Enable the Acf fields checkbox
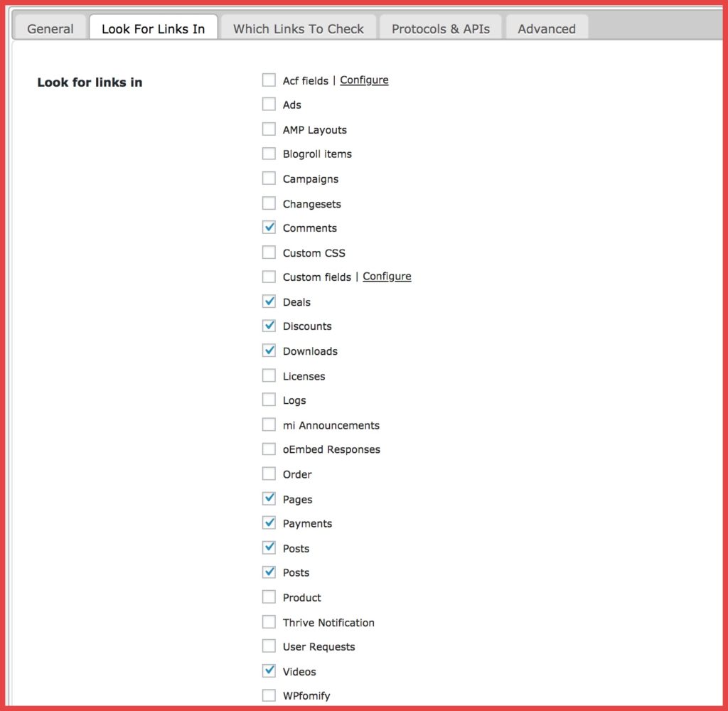Image resolution: width=728 pixels, height=711 pixels. point(269,80)
